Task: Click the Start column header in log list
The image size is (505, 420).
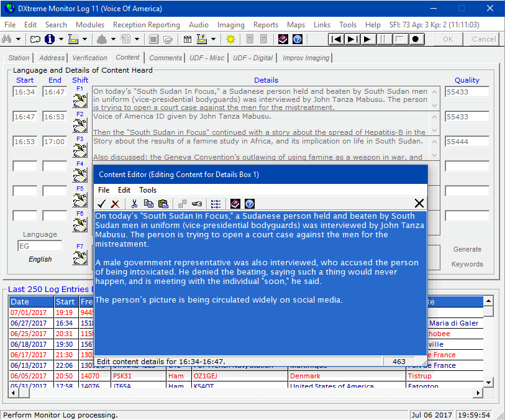Action: pyautogui.click(x=66, y=302)
